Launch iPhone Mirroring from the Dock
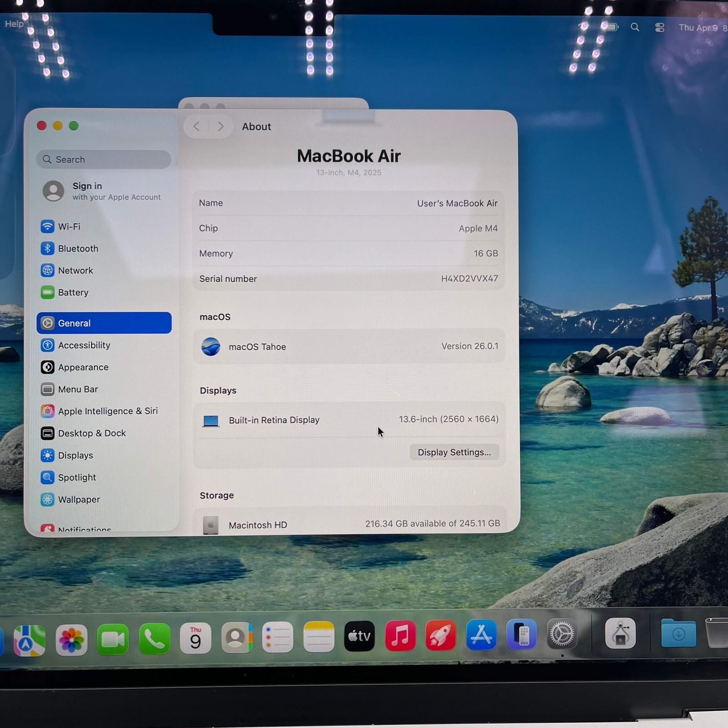Viewport: 728px width, 728px height. (x=521, y=634)
